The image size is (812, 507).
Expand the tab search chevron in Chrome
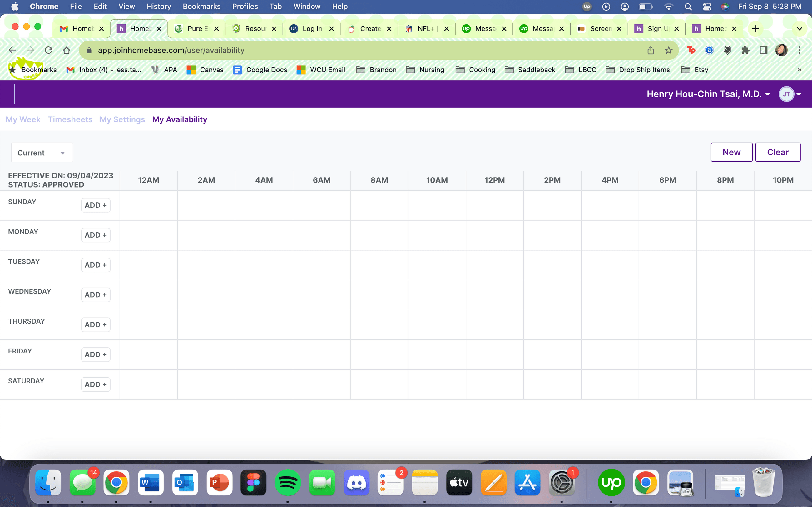tap(799, 29)
